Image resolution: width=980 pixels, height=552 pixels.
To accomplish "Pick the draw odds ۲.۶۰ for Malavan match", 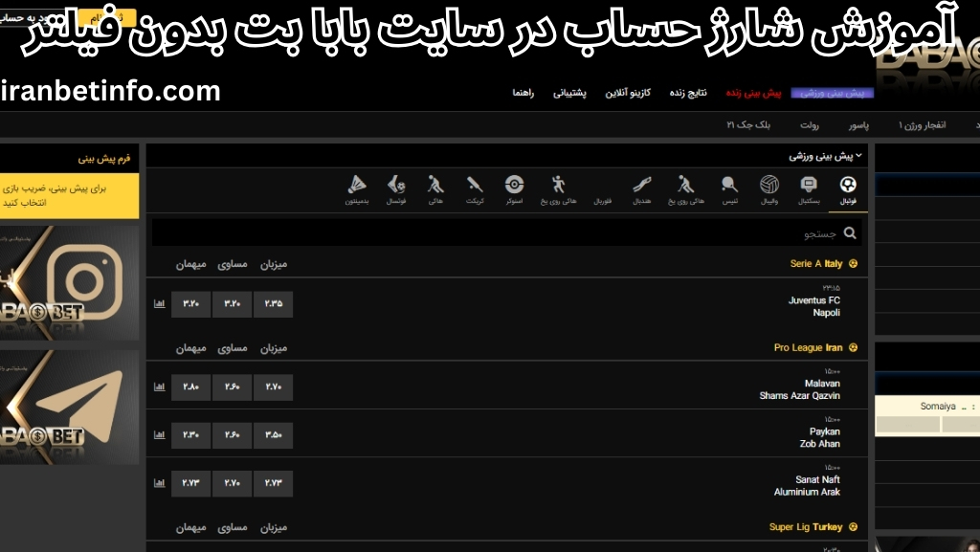I will (x=232, y=386).
